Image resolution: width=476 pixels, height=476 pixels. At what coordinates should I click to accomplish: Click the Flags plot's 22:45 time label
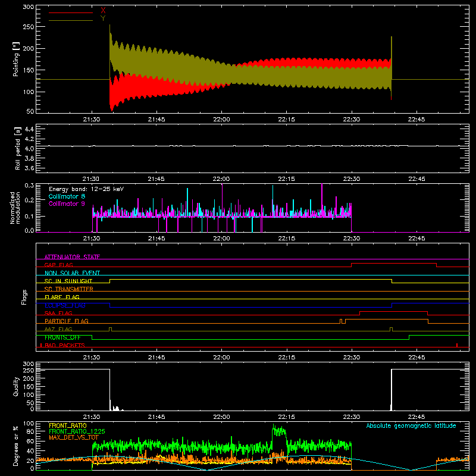416,358
